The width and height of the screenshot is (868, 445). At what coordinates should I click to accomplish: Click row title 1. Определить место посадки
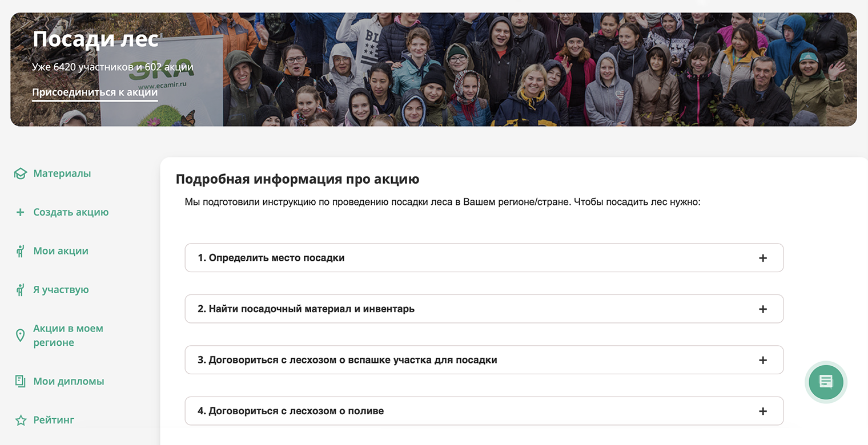point(271,258)
